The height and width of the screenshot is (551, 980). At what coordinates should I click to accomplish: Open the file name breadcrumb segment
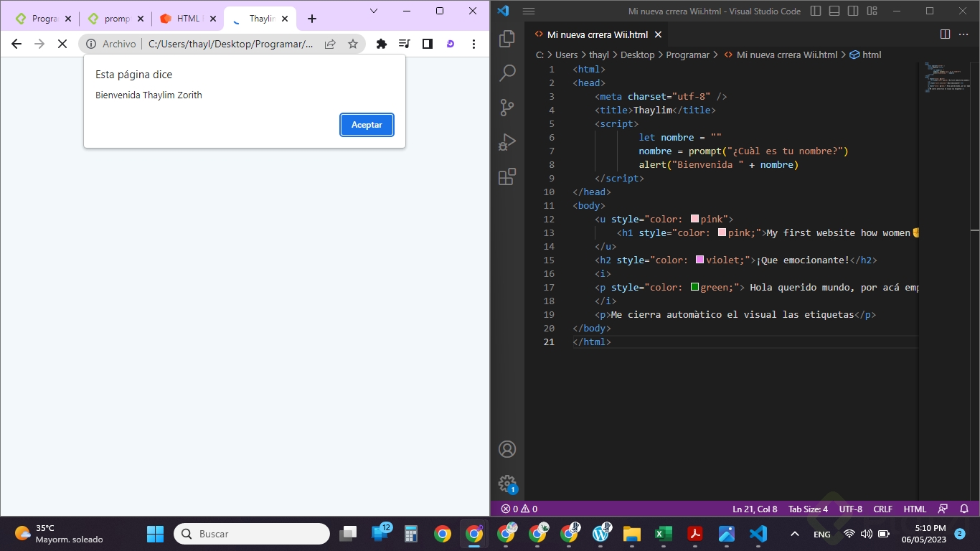[781, 55]
